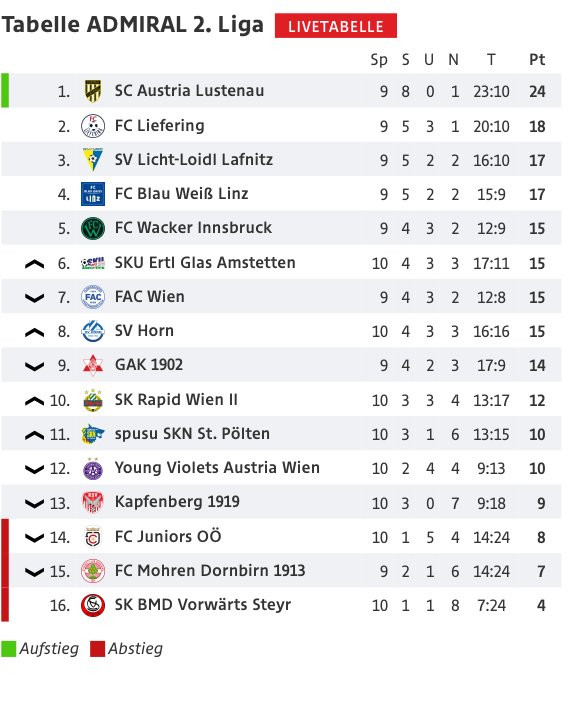Click the Young Violets Austria Wien crest
This screenshot has width=576, height=701.
[x=93, y=469]
